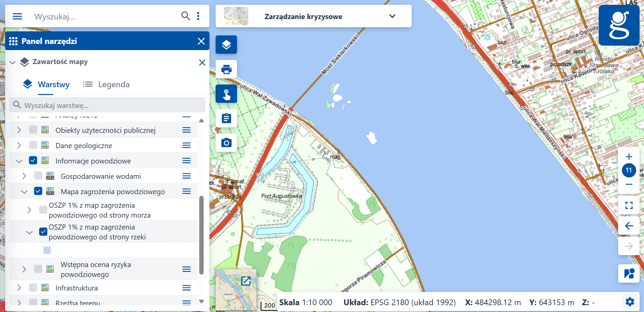
Task: Open the hamburger menu next to search
Action: (17, 16)
